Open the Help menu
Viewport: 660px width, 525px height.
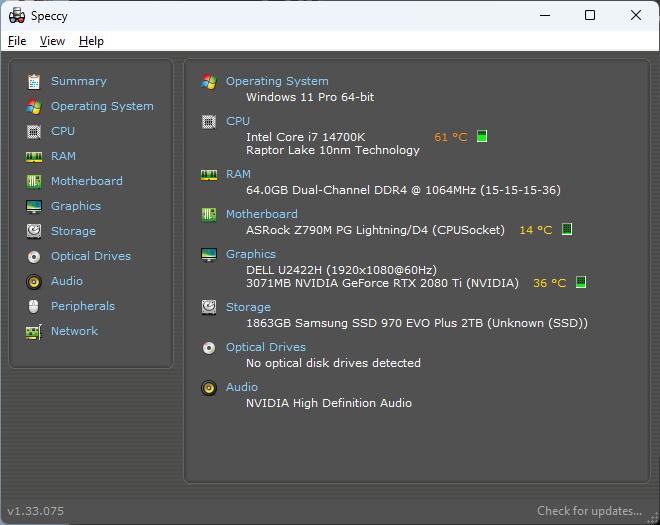pyautogui.click(x=91, y=41)
